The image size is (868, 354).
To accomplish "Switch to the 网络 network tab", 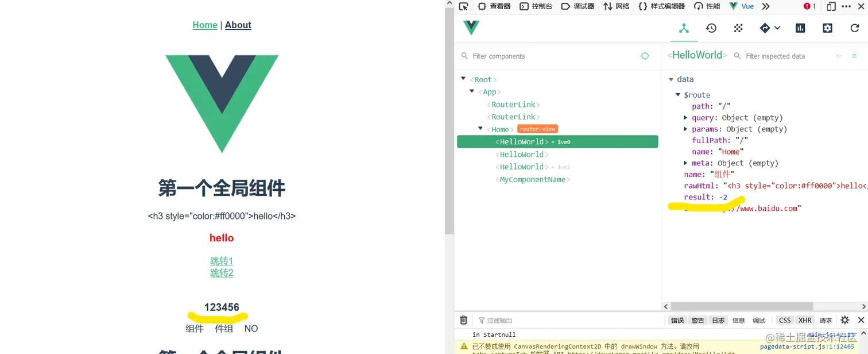I will (x=617, y=6).
